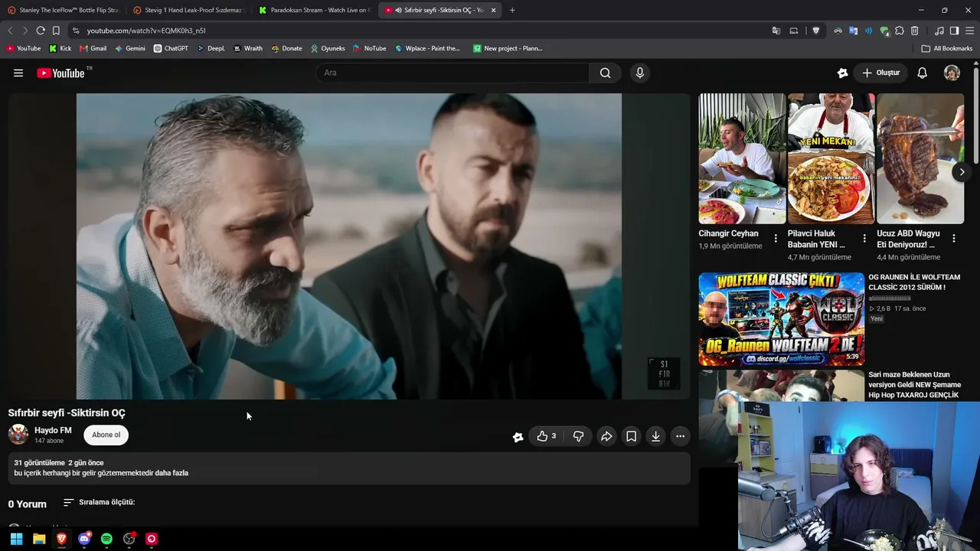Image resolution: width=980 pixels, height=551 pixels.
Task: Start voice search with the microphone
Action: (x=640, y=73)
